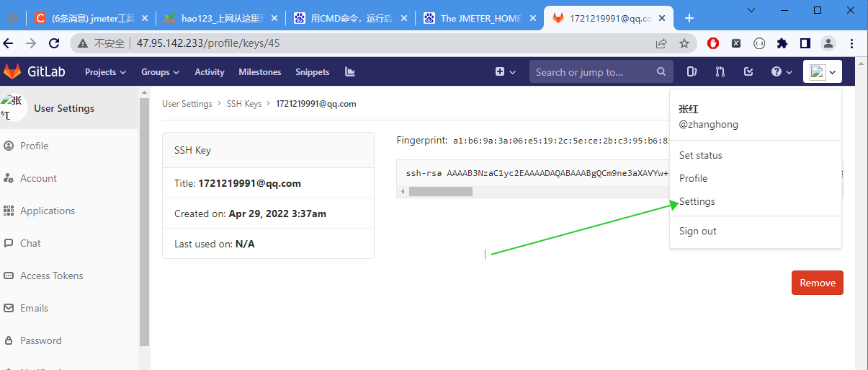The height and width of the screenshot is (370, 868).
Task: Open the To-Do list icon in navbar
Action: [x=748, y=71]
